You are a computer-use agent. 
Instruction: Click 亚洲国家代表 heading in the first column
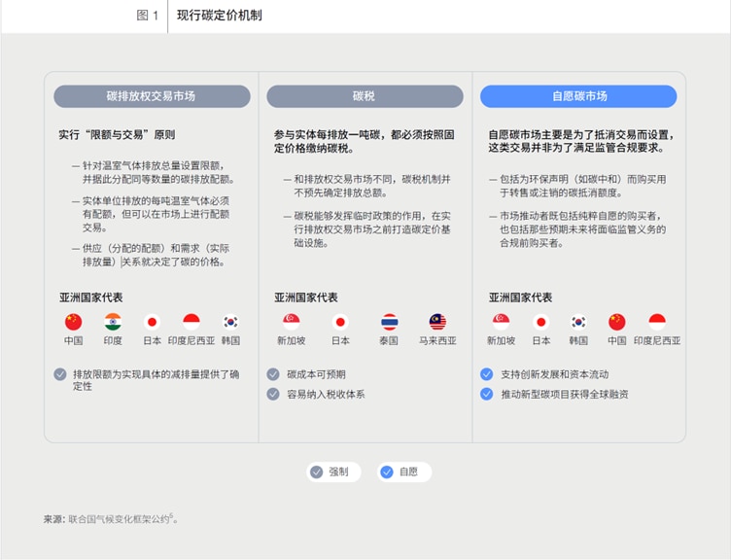[x=91, y=297]
